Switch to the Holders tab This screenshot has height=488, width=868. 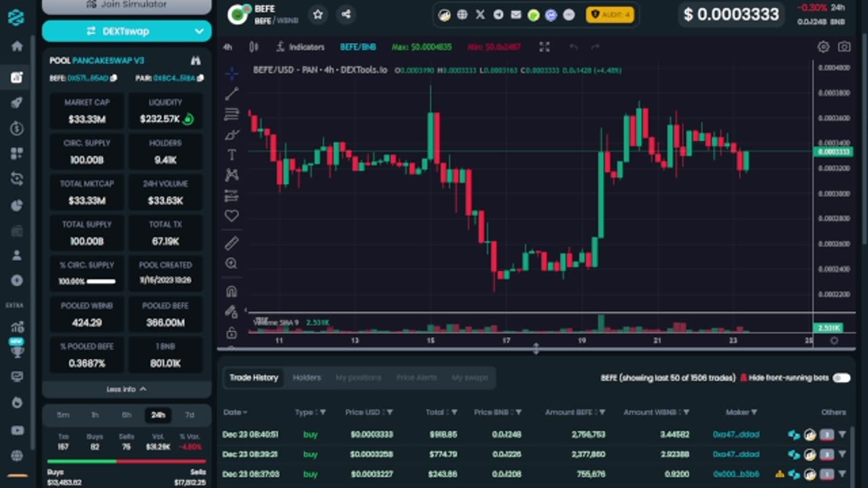point(307,378)
